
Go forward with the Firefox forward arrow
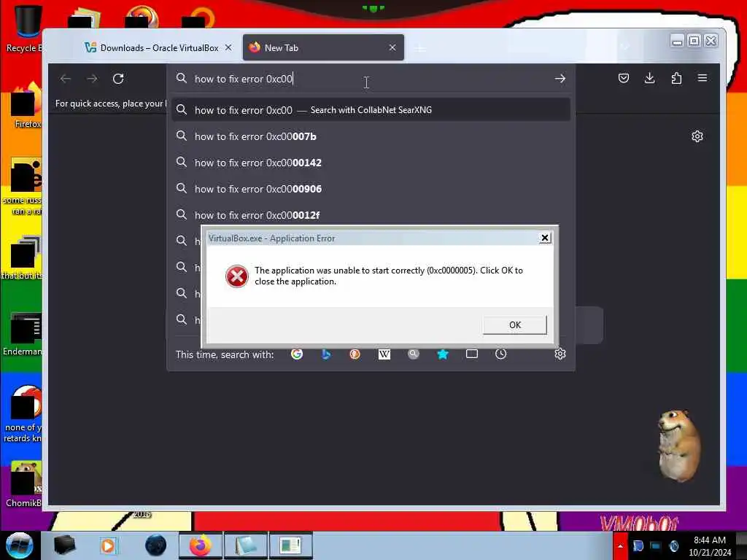point(92,79)
